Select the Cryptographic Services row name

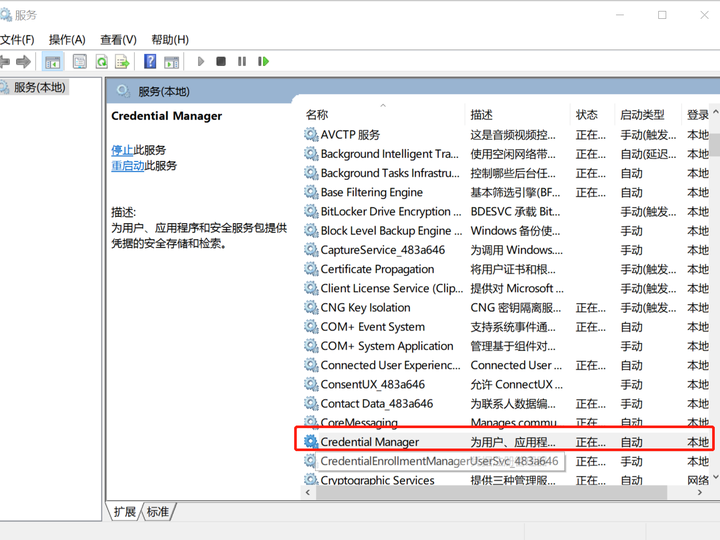click(377, 480)
